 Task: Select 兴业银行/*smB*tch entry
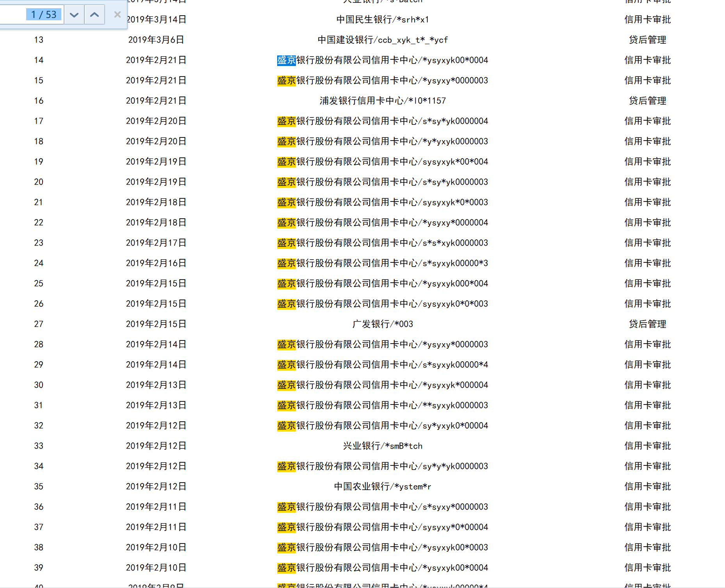383,446
